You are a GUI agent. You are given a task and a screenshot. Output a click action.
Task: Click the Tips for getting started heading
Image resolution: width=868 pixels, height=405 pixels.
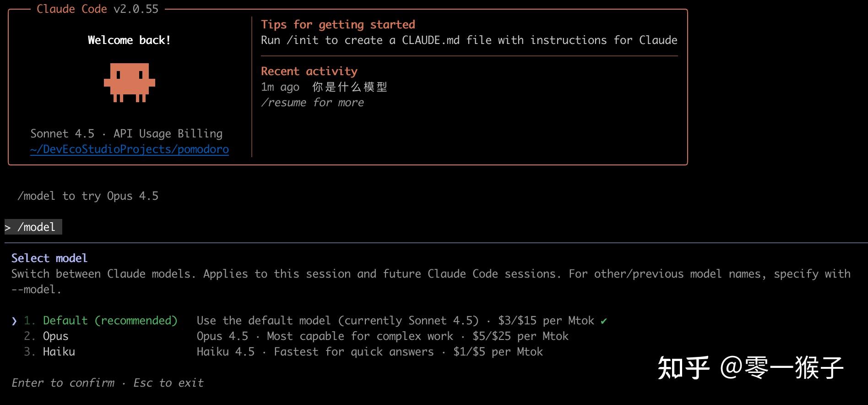pyautogui.click(x=338, y=25)
